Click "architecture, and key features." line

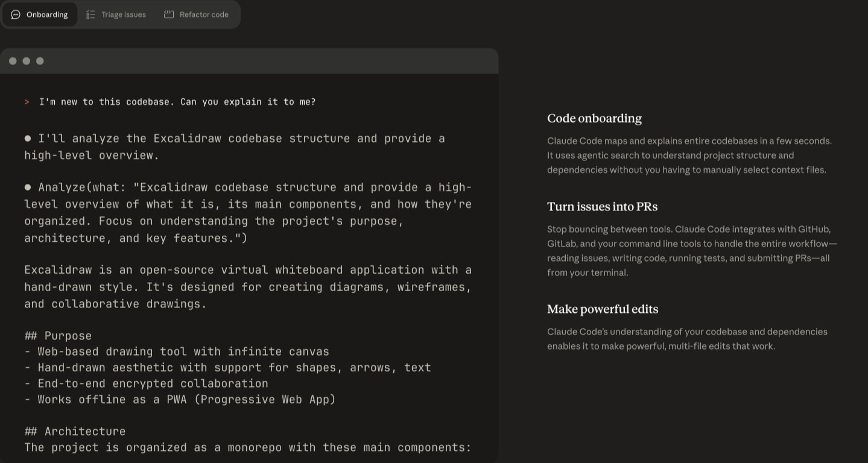pyautogui.click(x=136, y=238)
